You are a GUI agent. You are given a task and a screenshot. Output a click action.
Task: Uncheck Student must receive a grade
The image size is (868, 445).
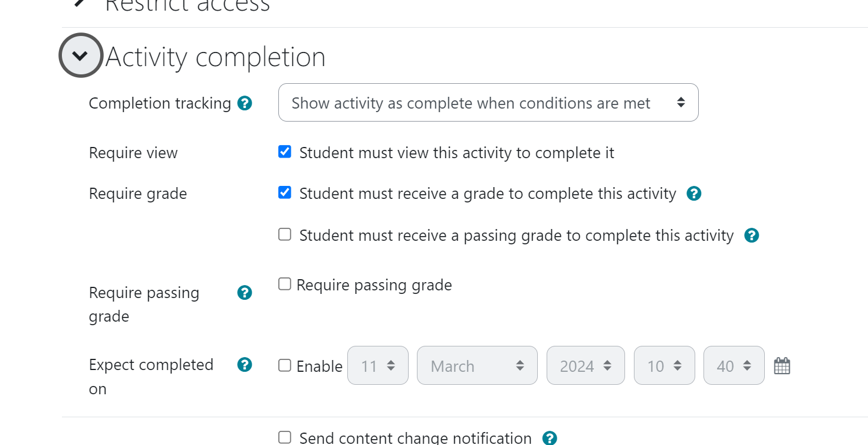[x=285, y=193]
